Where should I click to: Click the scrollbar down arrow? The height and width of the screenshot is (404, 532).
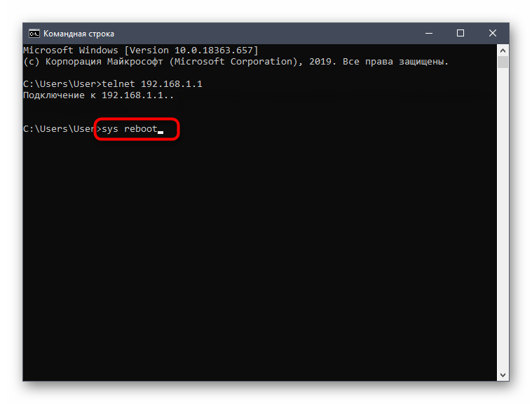(x=503, y=375)
